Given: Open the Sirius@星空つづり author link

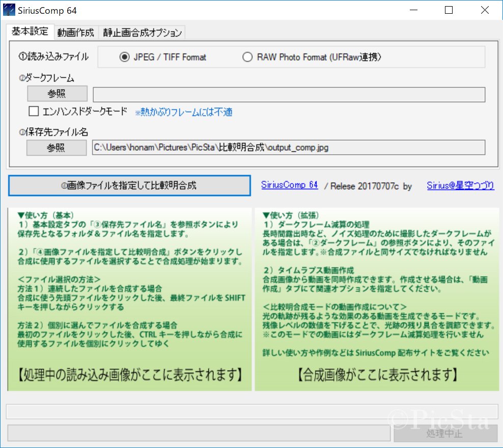Looking at the screenshot, I should click(x=460, y=186).
